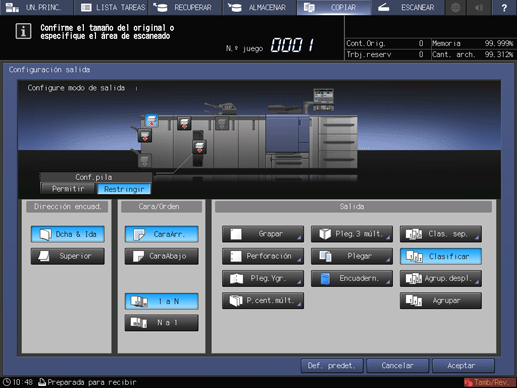Image resolution: width=517 pixels, height=388 pixels.
Task: Select the greyed tray icon near feeder
Action: click(222, 123)
